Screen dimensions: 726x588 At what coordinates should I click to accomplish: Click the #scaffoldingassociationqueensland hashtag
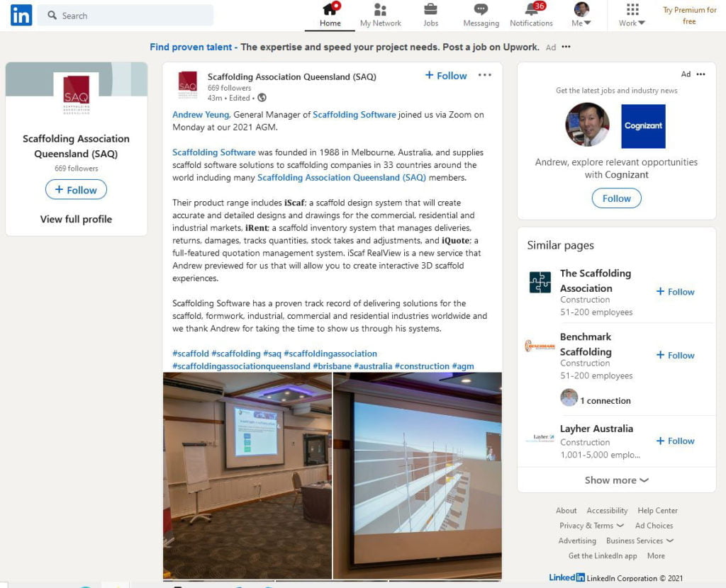(x=241, y=366)
